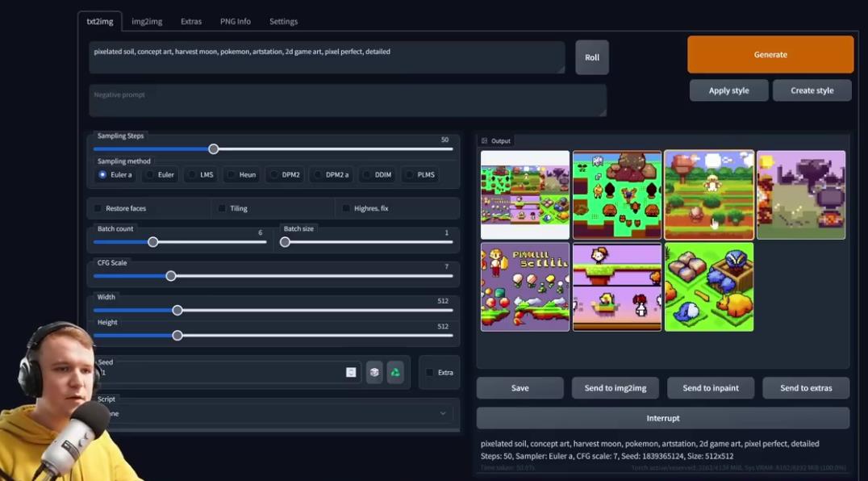Click the Negative prompt text field

pos(347,101)
